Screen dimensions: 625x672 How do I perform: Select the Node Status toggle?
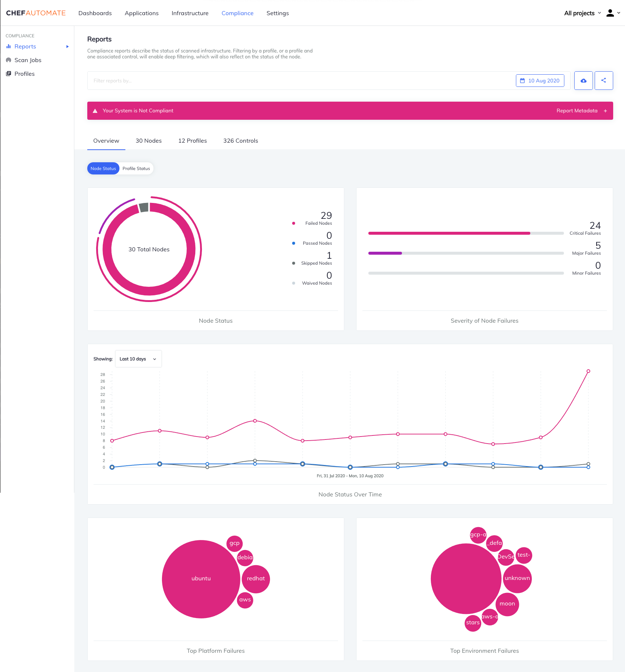[103, 169]
